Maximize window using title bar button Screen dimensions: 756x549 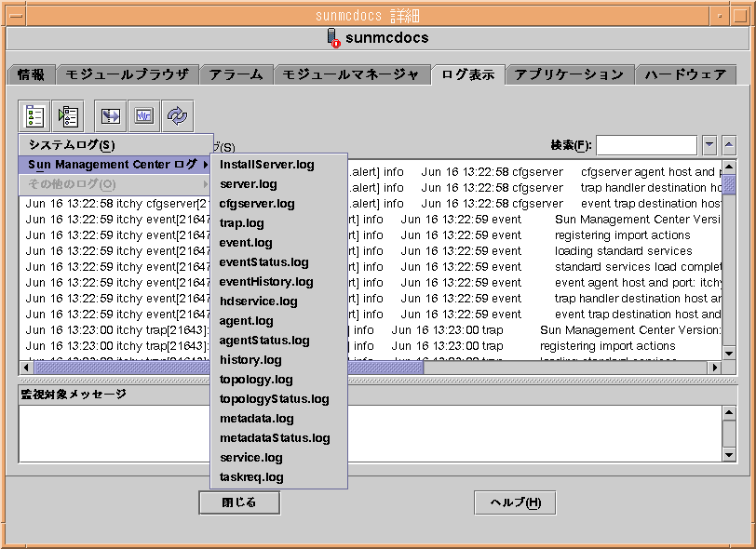tap(740, 16)
